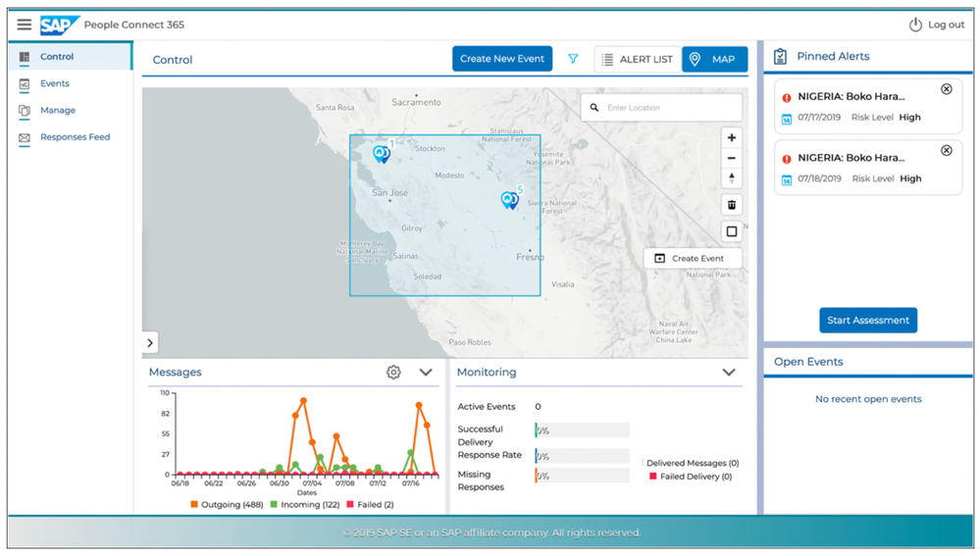Viewport: 980px width, 556px height.
Task: Open Messages chart settings gear
Action: [x=393, y=373]
